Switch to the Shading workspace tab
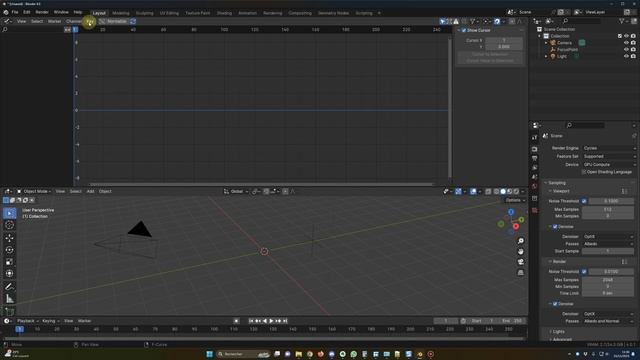The height and width of the screenshot is (360, 640). pos(224,13)
